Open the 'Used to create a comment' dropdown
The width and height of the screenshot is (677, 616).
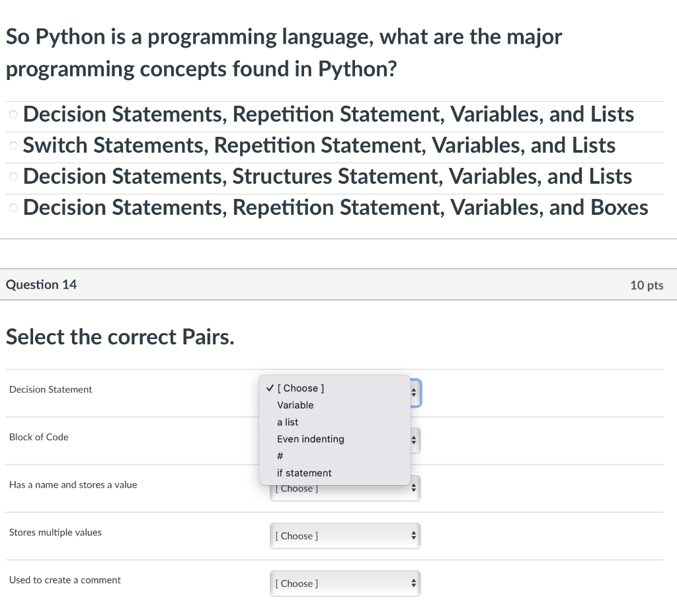pos(345,584)
